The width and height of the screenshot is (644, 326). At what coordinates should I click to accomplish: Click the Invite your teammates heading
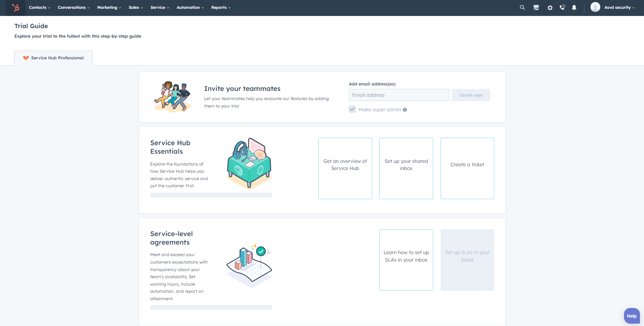click(242, 89)
